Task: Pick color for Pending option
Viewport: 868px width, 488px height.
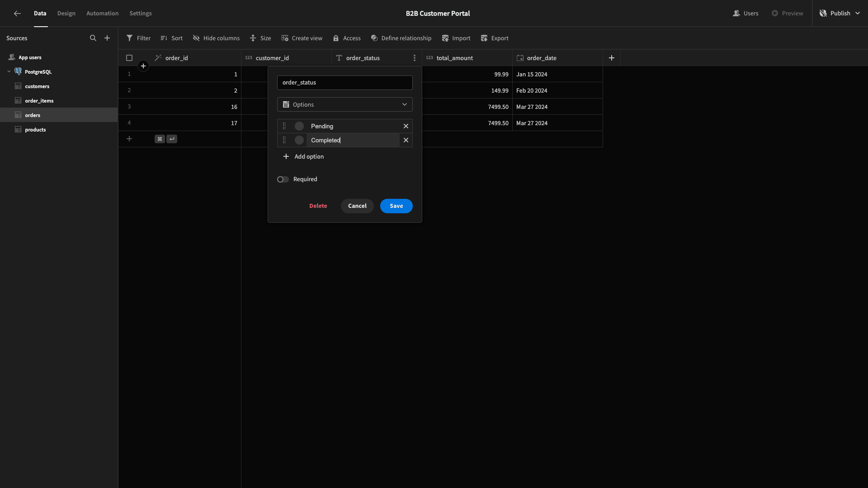Action: [x=299, y=126]
